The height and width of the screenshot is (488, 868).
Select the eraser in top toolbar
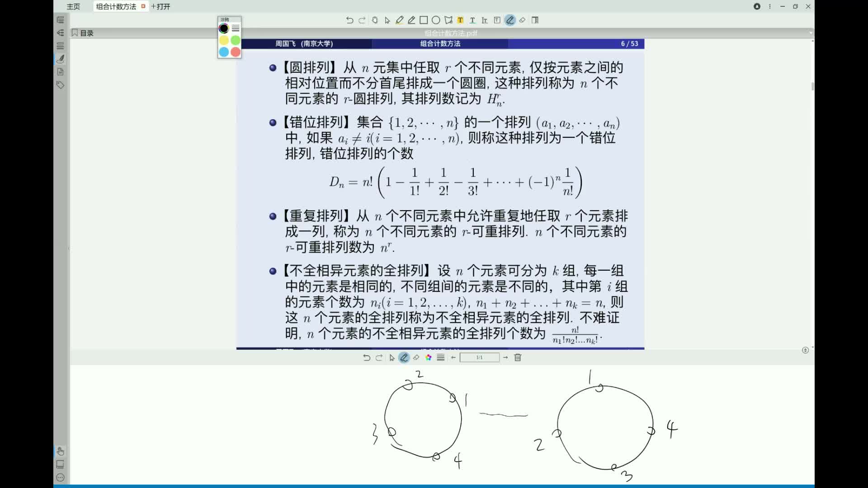pos(522,20)
